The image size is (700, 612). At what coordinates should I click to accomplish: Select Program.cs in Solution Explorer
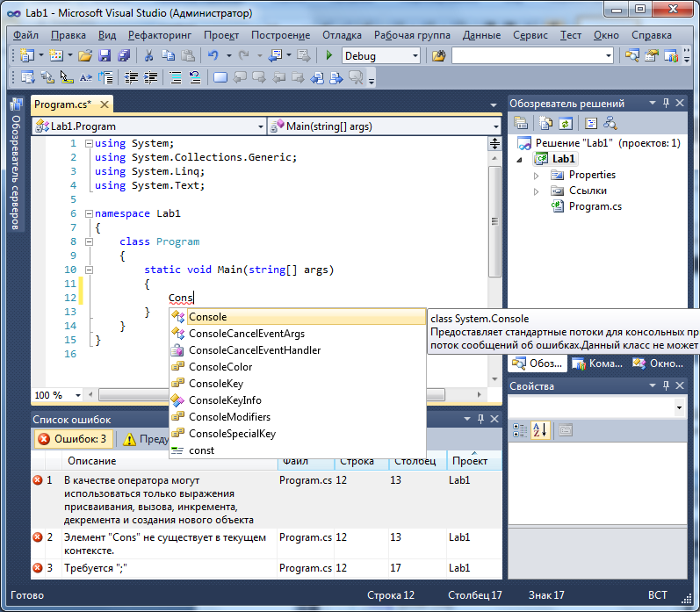595,206
